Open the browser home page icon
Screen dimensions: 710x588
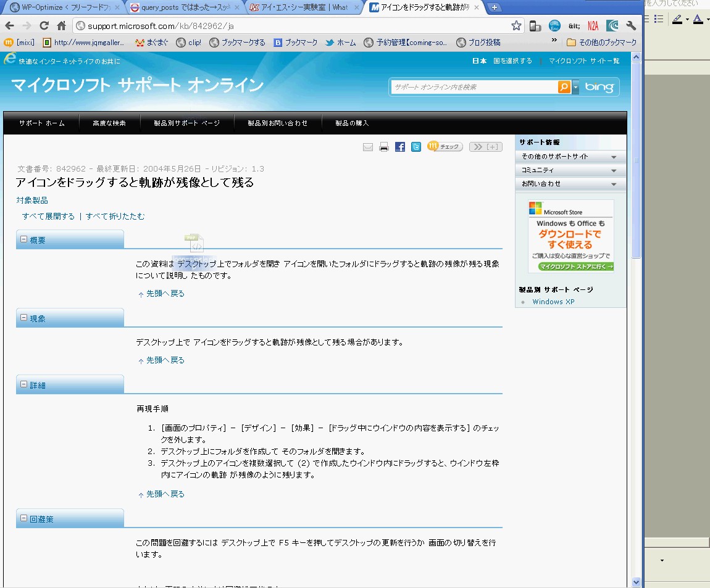coord(62,26)
